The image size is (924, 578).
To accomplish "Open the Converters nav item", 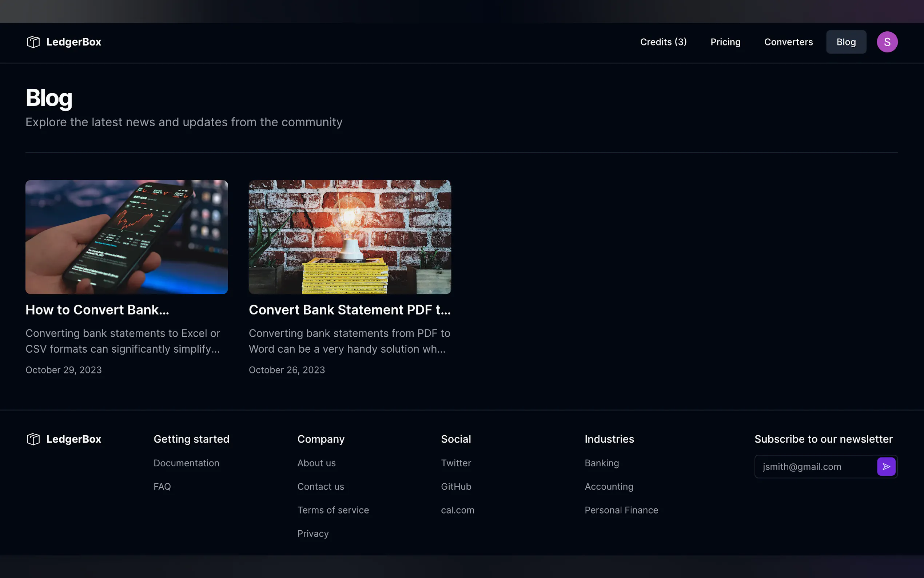I will pos(788,42).
